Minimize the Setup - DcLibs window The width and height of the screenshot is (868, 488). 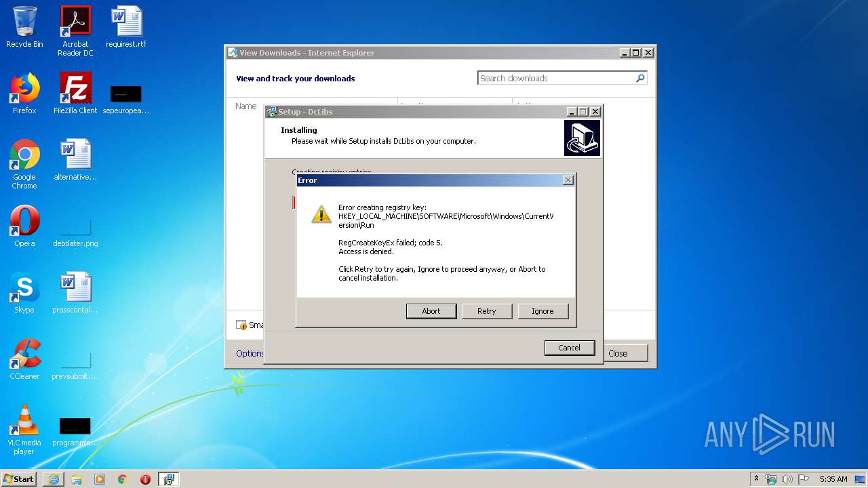572,112
